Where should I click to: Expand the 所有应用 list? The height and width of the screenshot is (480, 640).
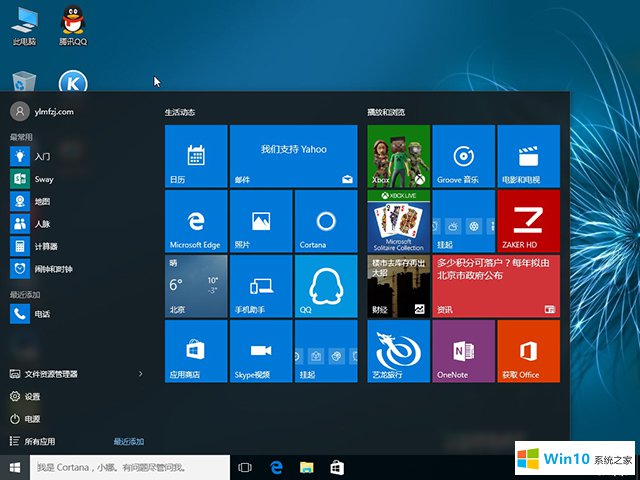40,441
